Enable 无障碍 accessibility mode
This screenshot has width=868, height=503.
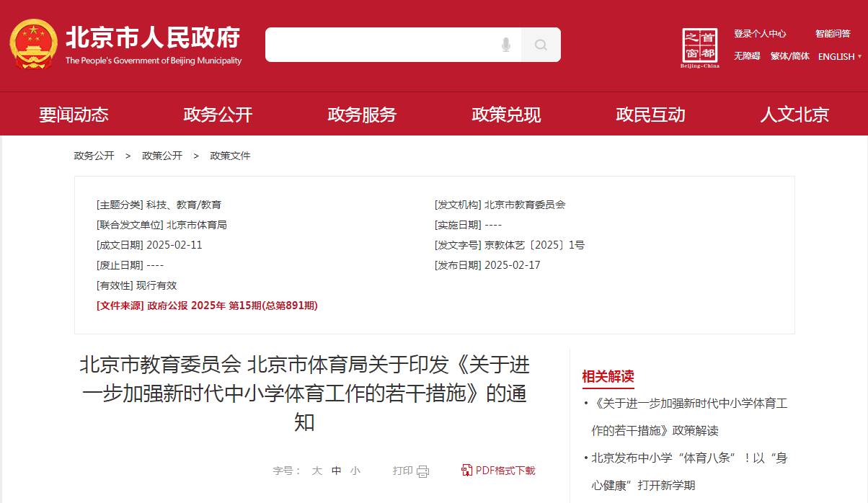[747, 56]
